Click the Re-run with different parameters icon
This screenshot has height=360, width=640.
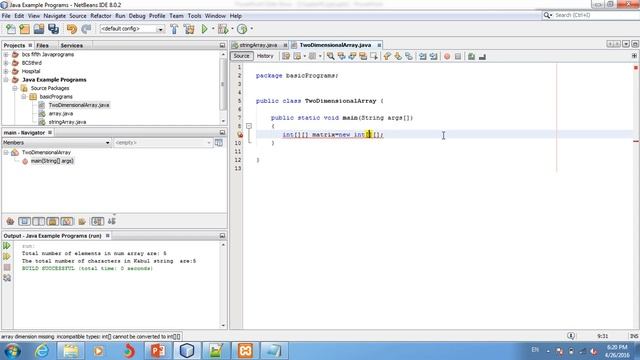(7, 256)
